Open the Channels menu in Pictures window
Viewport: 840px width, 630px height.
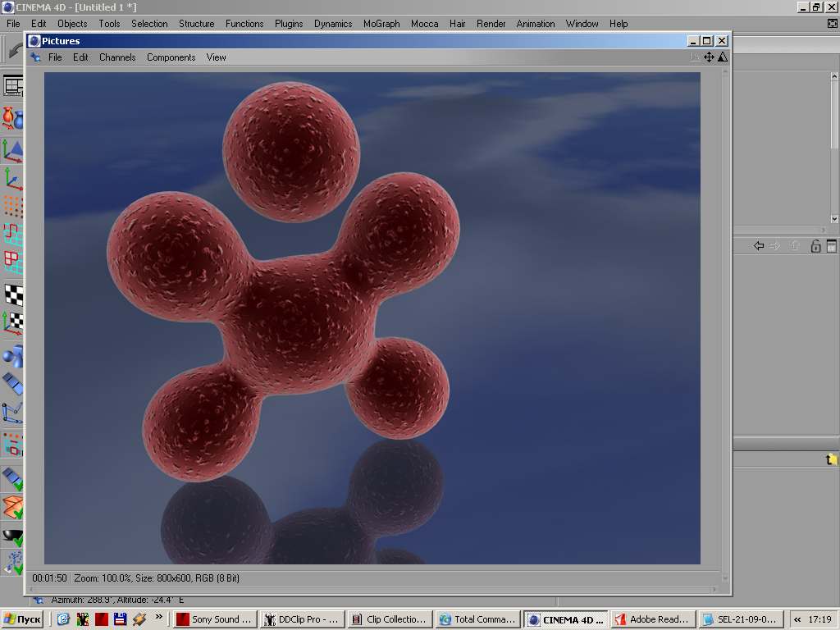pos(117,57)
